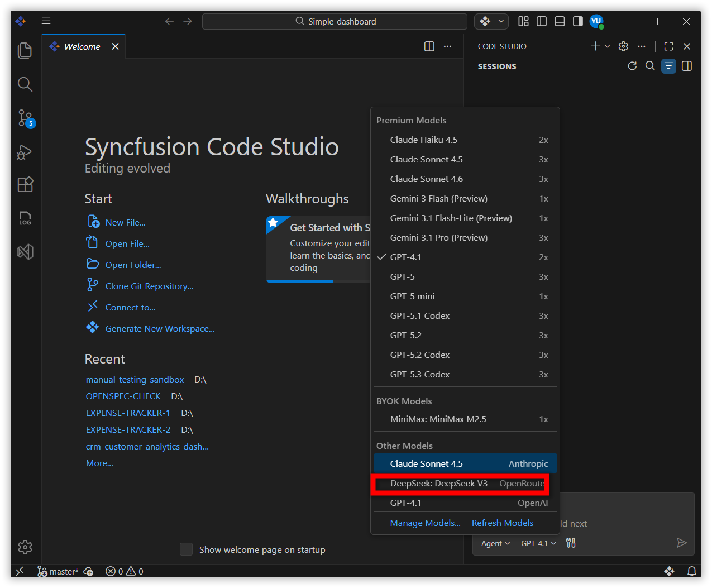Open the Extensions view
This screenshot has height=588, width=712.
point(25,184)
